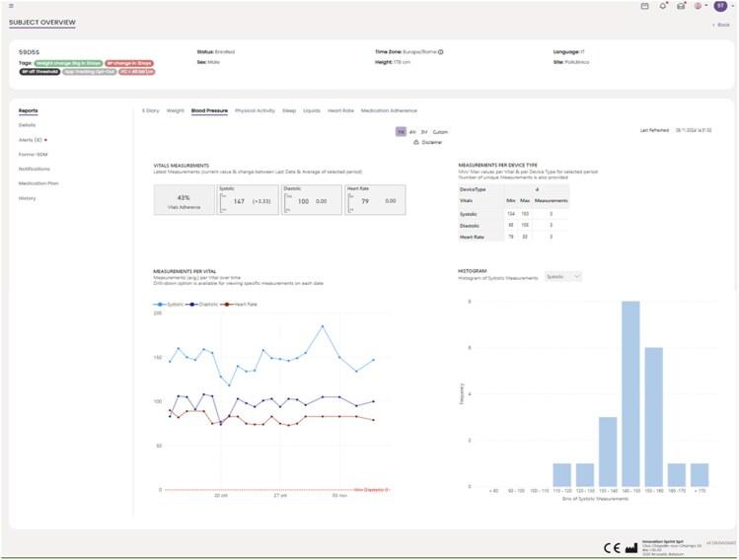
Task: Switch to the Weight tab
Action: [x=175, y=110]
